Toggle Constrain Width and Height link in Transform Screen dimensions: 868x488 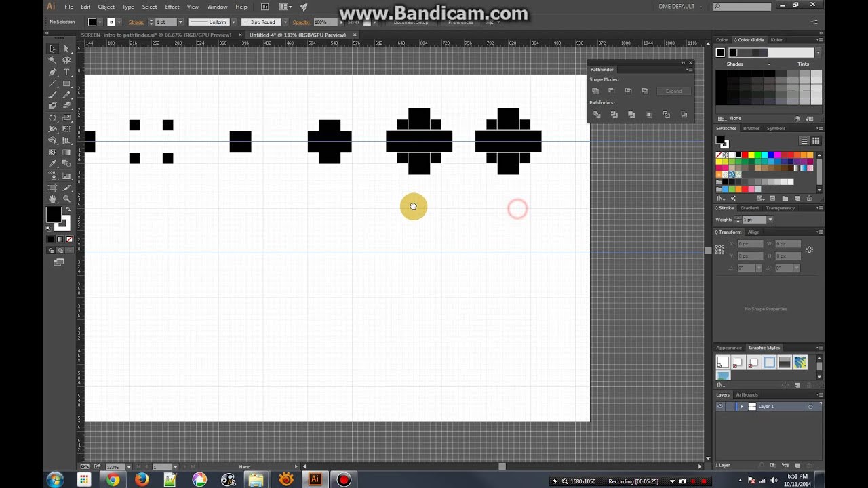(809, 249)
